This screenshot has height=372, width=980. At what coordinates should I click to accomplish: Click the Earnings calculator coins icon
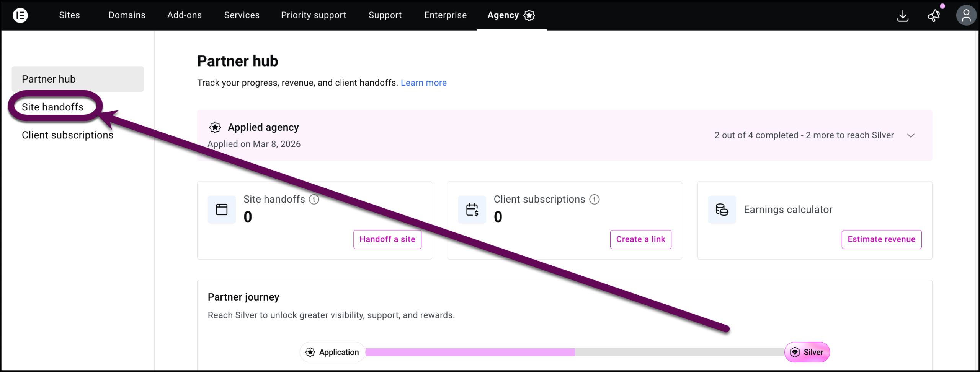pyautogui.click(x=722, y=210)
